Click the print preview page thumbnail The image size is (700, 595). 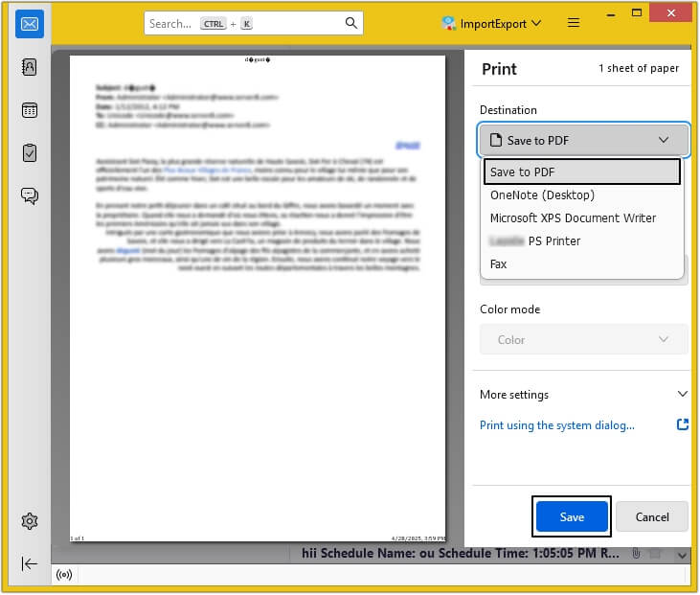tap(258, 298)
